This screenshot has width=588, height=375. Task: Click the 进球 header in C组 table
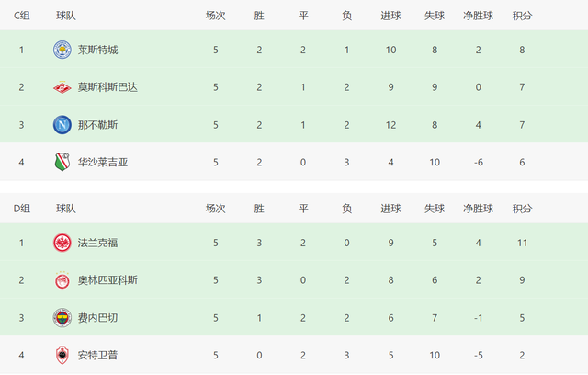390,16
